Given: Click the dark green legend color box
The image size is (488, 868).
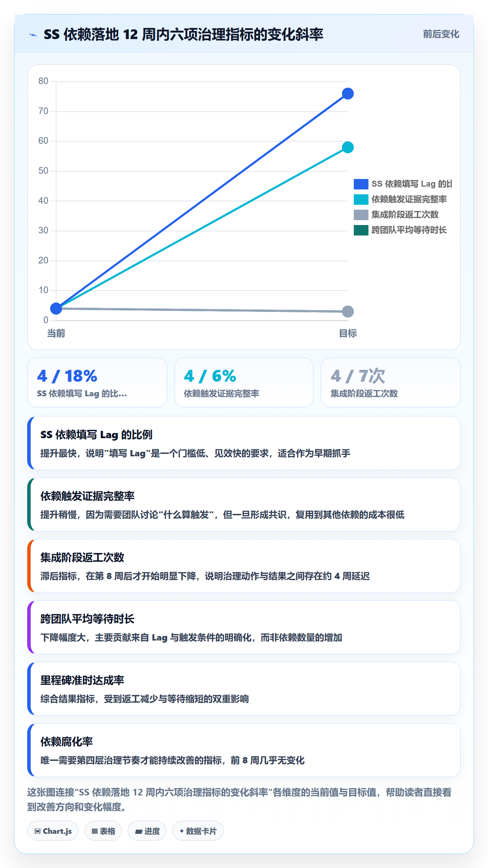Looking at the screenshot, I should point(361,230).
